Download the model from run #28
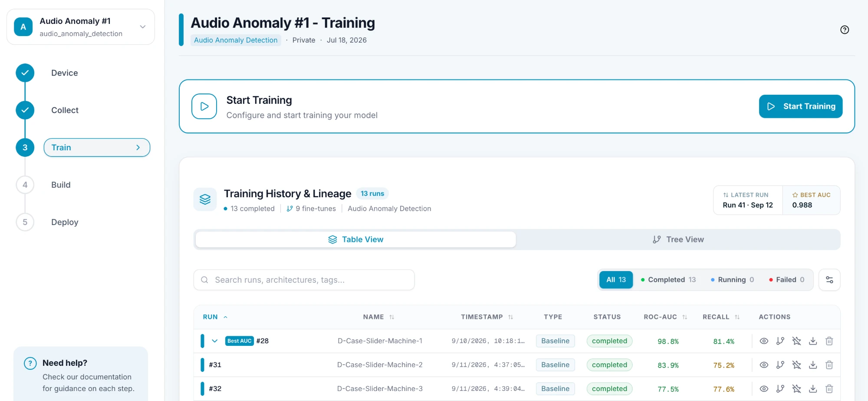868x401 pixels. 813,341
